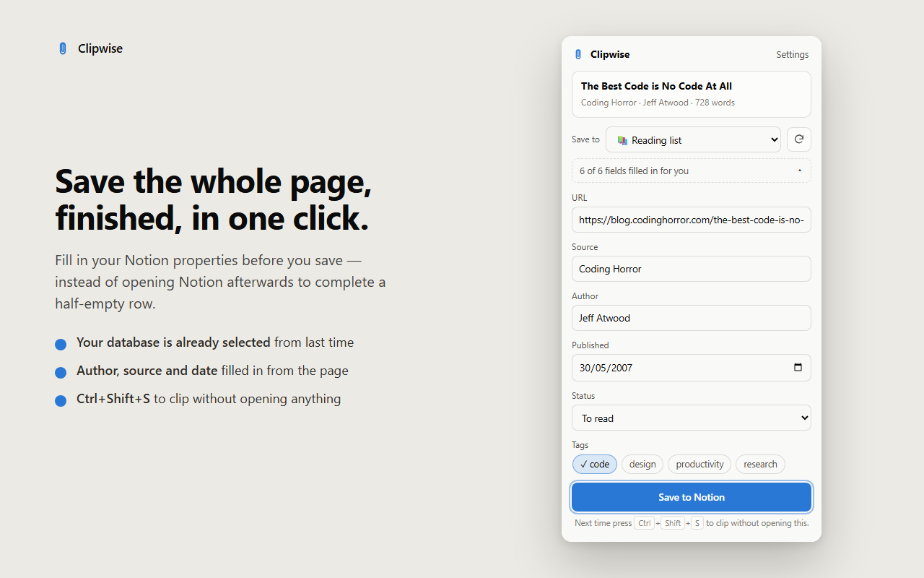Viewport: 924px width, 578px height.
Task: Click into the URL input field
Action: click(692, 220)
